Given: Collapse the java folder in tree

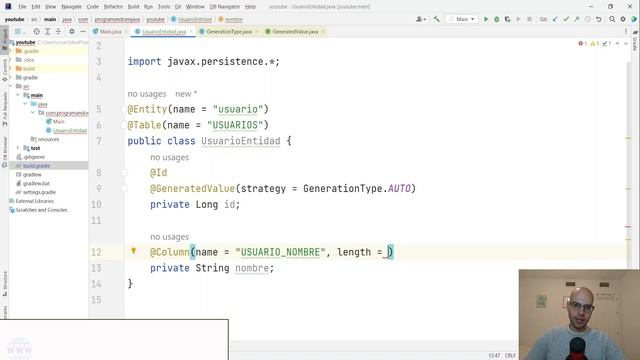Looking at the screenshot, I should pos(25,104).
